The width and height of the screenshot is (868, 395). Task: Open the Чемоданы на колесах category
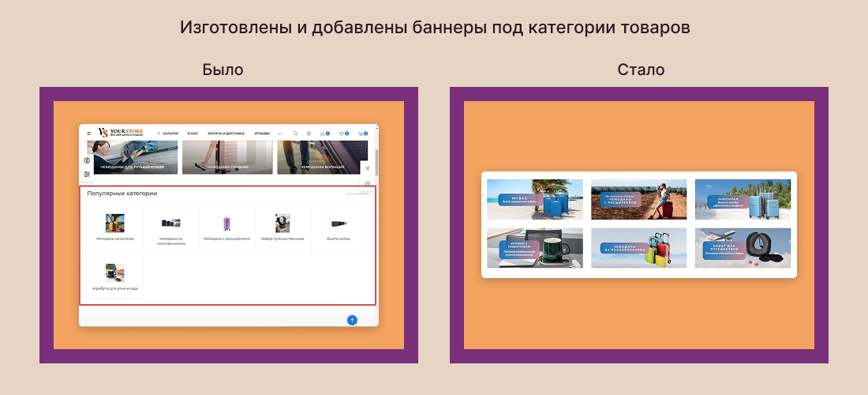pyautogui.click(x=115, y=229)
